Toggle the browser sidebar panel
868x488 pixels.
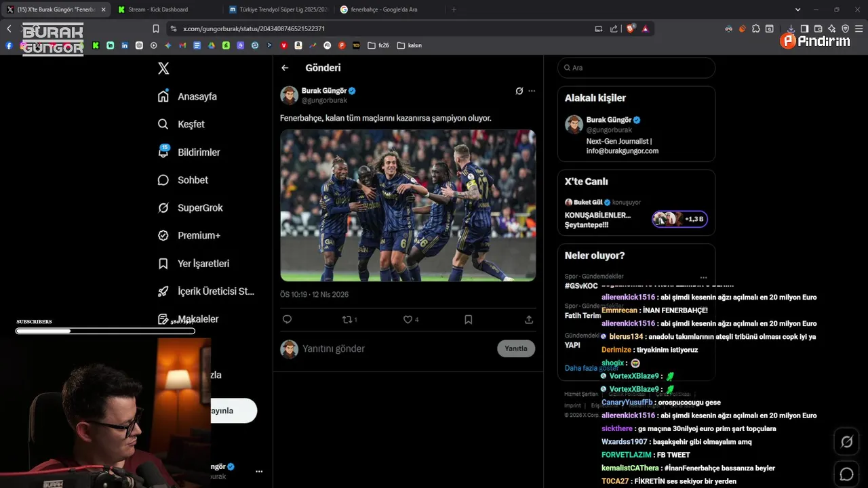[x=804, y=28]
